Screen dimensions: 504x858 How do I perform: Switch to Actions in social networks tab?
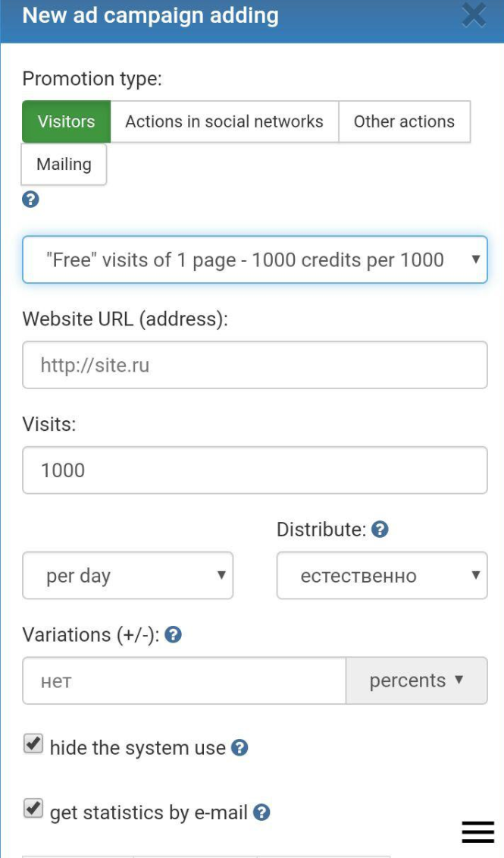tap(224, 121)
